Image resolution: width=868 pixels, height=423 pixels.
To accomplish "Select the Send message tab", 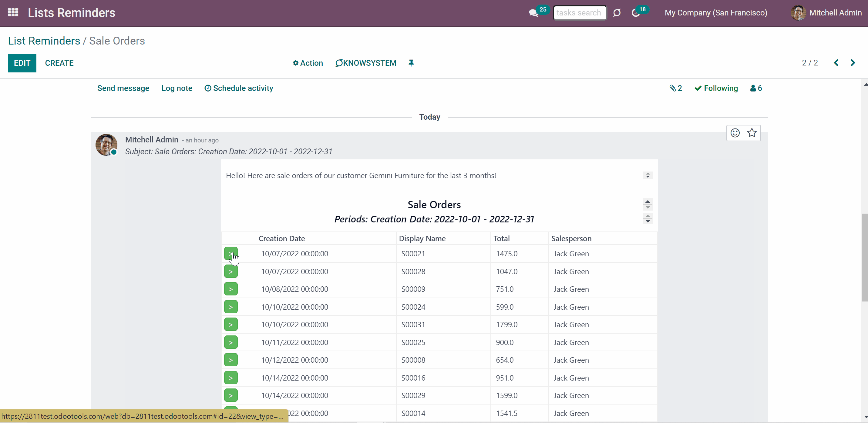I will pyautogui.click(x=123, y=88).
